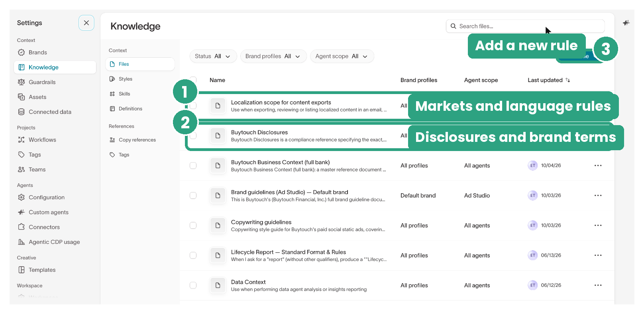Click the Templates layout icon
Image resolution: width=644 pixels, height=314 pixels.
pos(22,270)
